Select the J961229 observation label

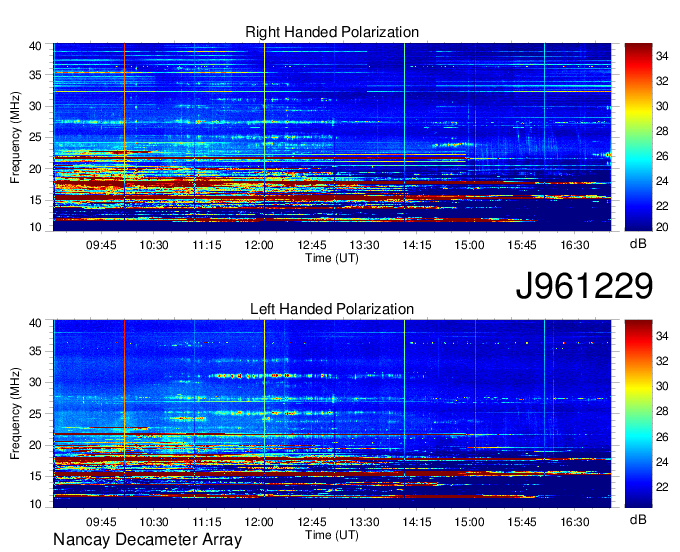pos(584,286)
